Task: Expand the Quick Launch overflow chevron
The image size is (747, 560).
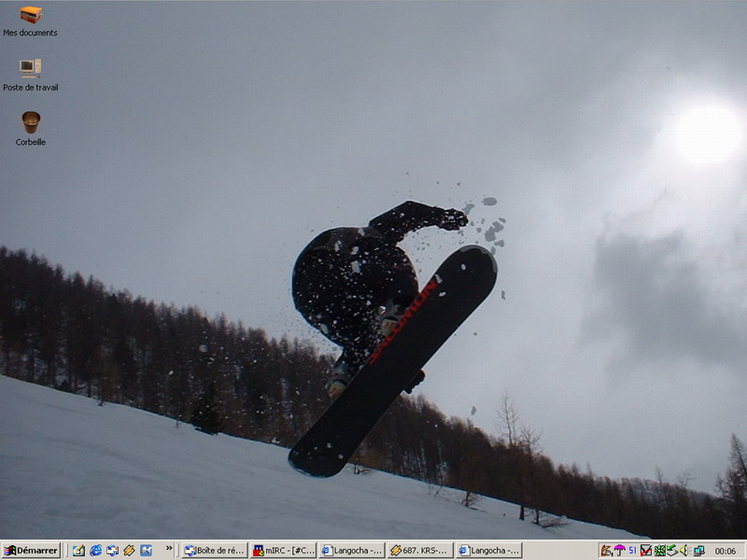Action: click(x=169, y=549)
